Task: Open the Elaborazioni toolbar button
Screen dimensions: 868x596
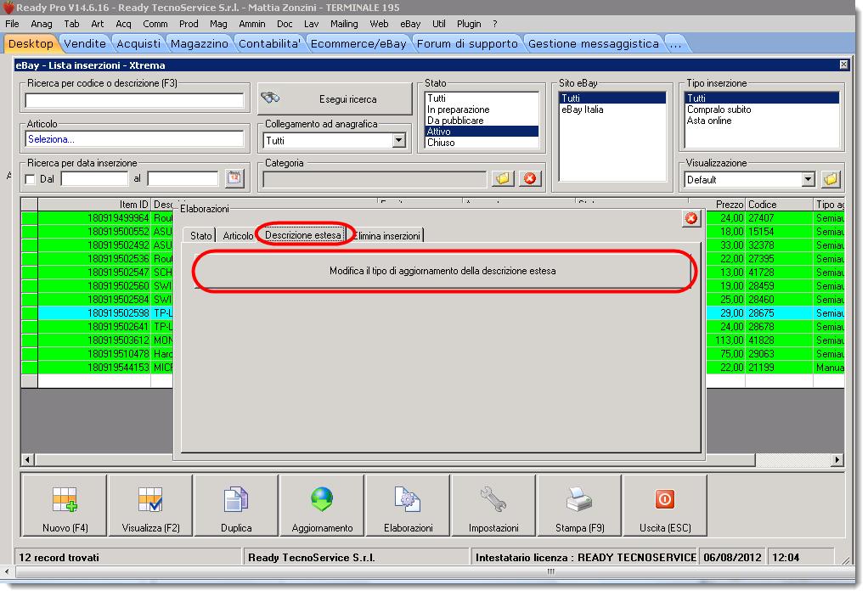Action: click(408, 505)
